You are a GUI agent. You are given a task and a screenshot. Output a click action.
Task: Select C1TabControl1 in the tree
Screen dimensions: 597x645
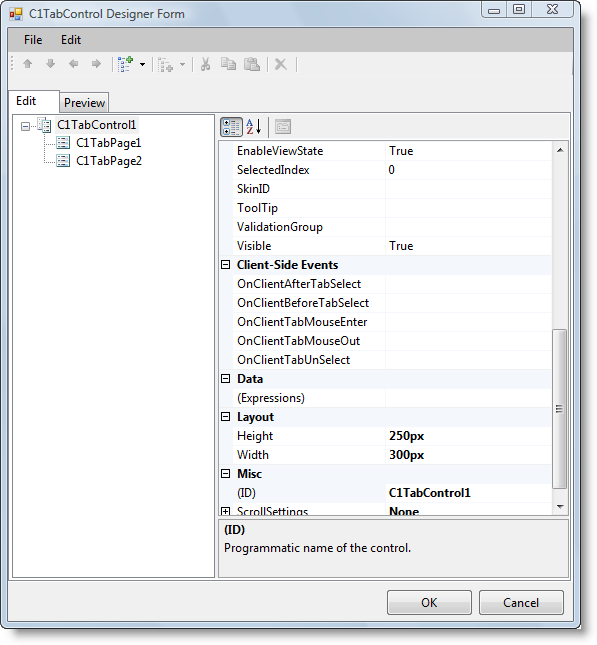click(x=96, y=125)
